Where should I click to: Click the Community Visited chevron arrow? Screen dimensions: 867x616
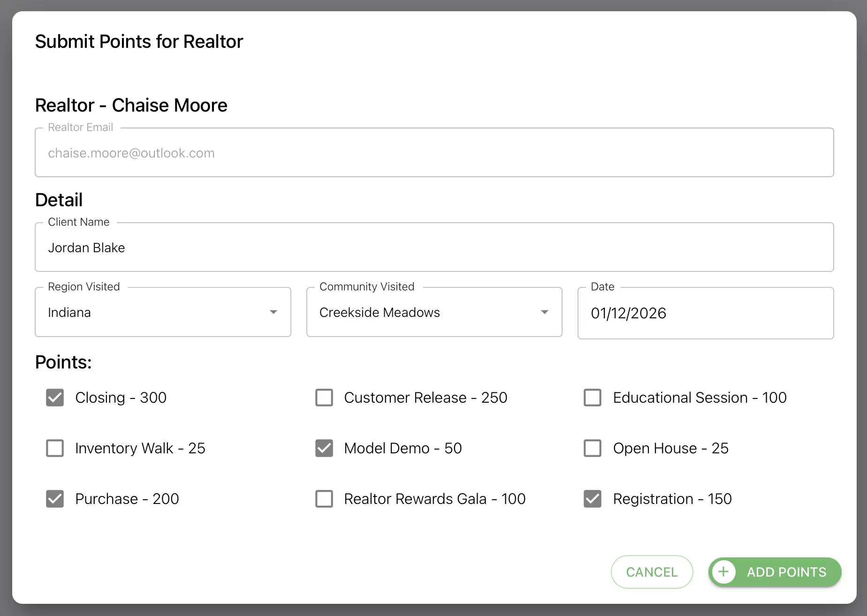tap(544, 311)
